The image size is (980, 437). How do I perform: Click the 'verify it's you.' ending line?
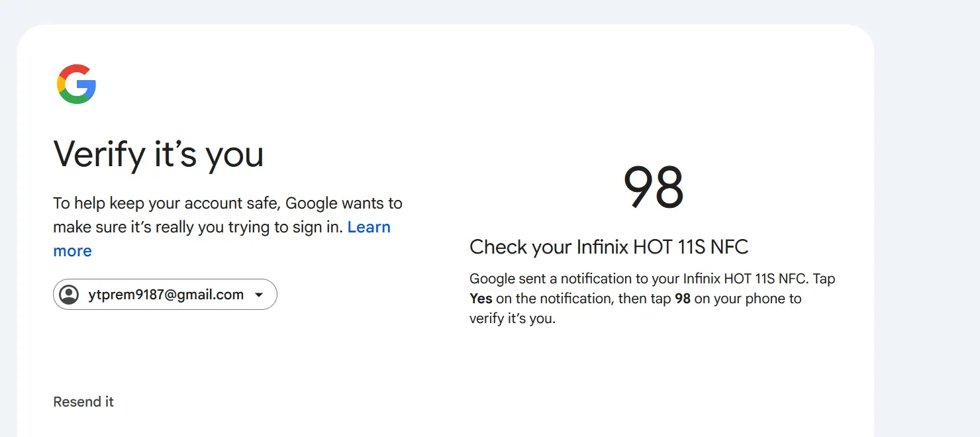tap(513, 318)
